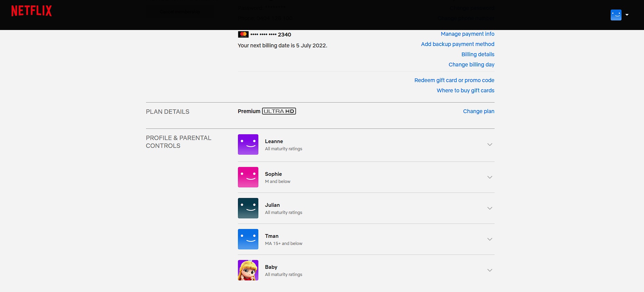Screen dimensions: 644x292
Task: Click Add backup payment method link
Action: point(457,44)
